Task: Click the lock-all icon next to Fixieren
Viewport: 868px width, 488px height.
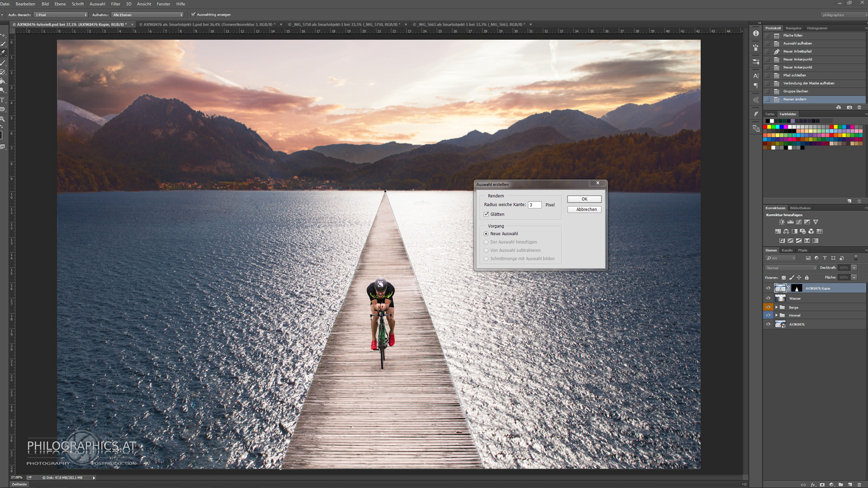Action: click(x=807, y=278)
